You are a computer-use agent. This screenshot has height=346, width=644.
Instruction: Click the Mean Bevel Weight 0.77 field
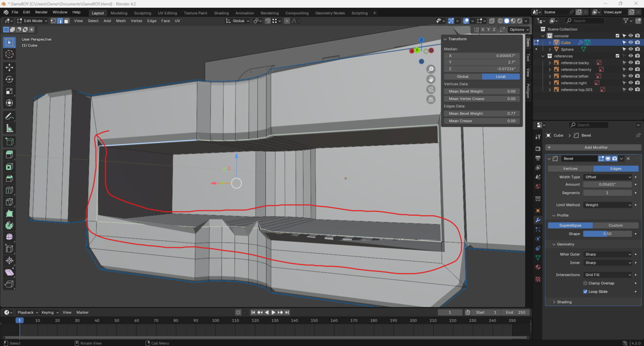click(482, 113)
